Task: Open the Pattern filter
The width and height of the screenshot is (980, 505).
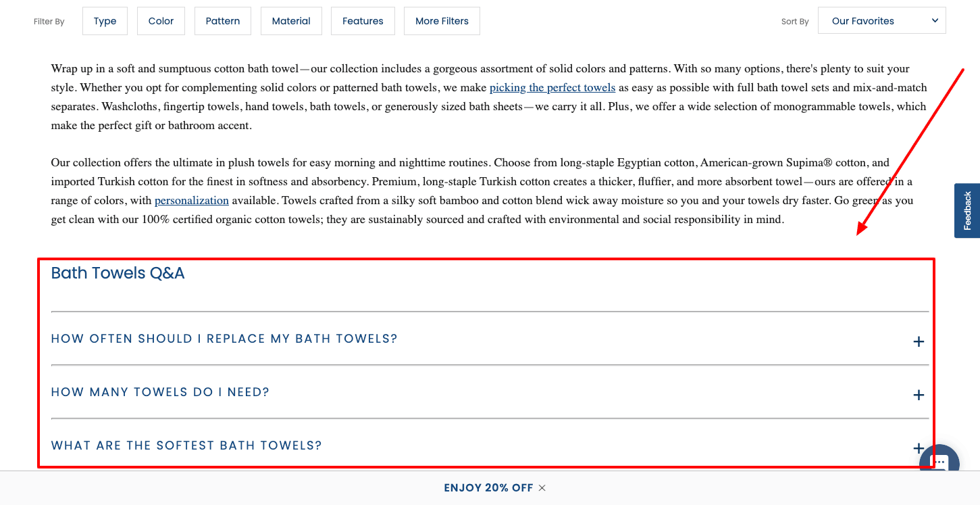Action: 223,21
